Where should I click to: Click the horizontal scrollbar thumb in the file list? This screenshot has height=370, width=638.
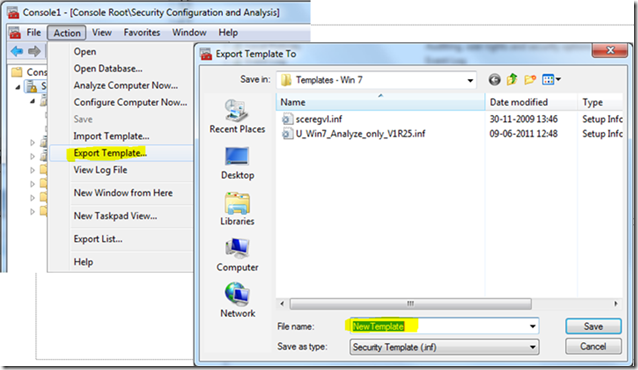[x=411, y=304]
